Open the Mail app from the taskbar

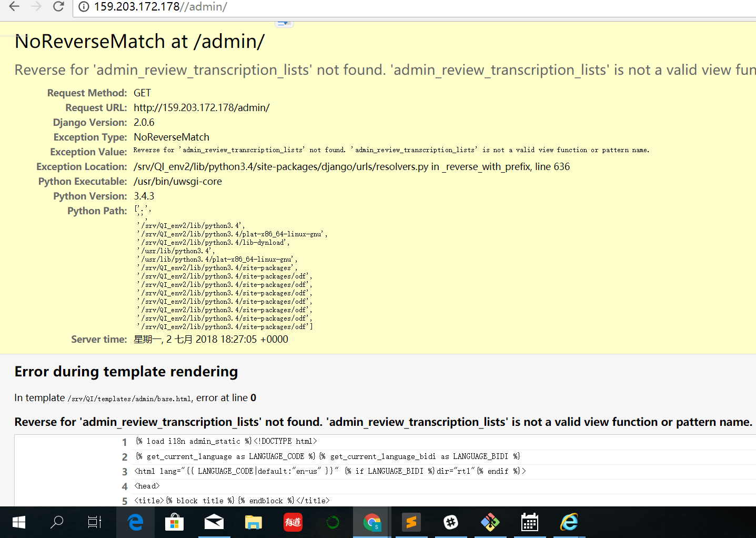214,522
